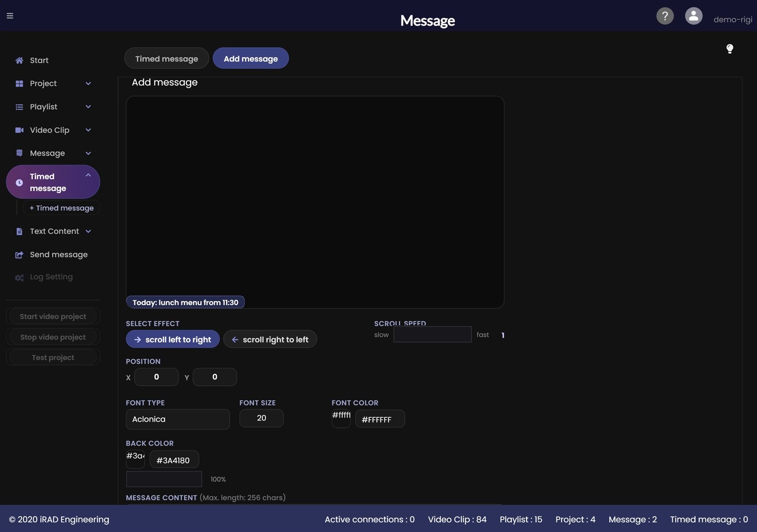Click the Message sidebar icon

19,153
